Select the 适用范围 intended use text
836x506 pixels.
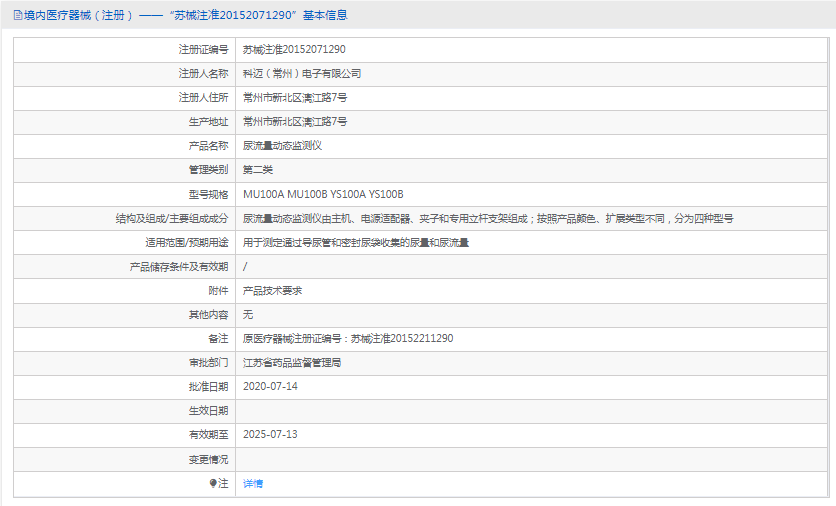356,243
